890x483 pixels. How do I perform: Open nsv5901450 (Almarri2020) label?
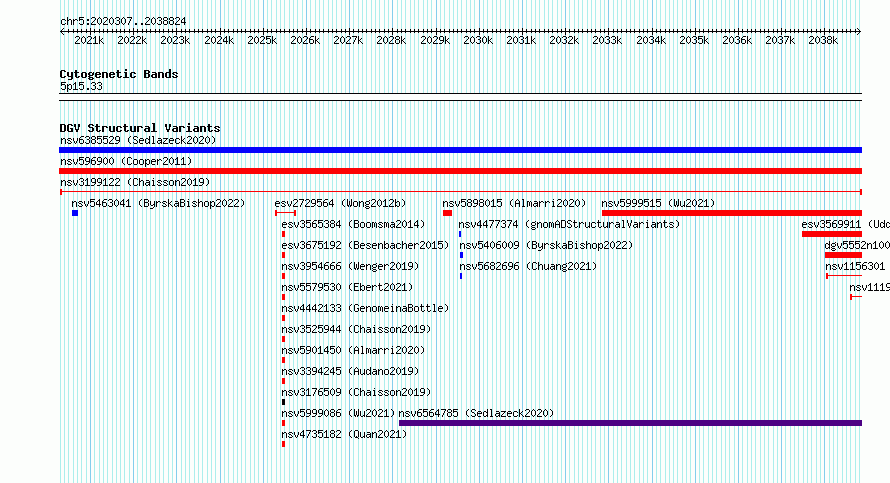pos(353,350)
